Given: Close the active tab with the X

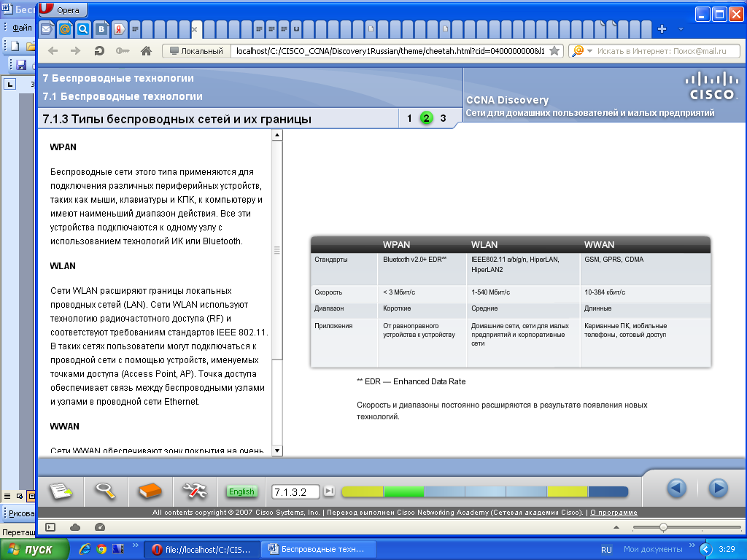Looking at the screenshot, I should coord(194,29).
